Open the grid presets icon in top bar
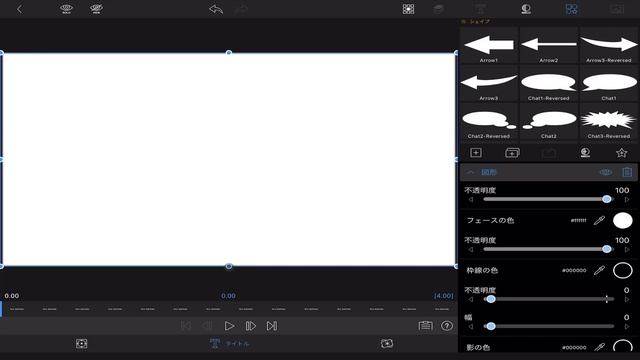640x360 pixels. [408, 9]
